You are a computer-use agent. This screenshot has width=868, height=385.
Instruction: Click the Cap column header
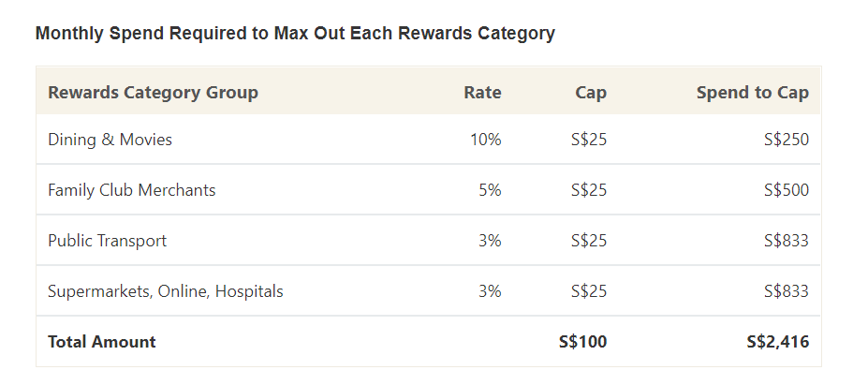(591, 92)
